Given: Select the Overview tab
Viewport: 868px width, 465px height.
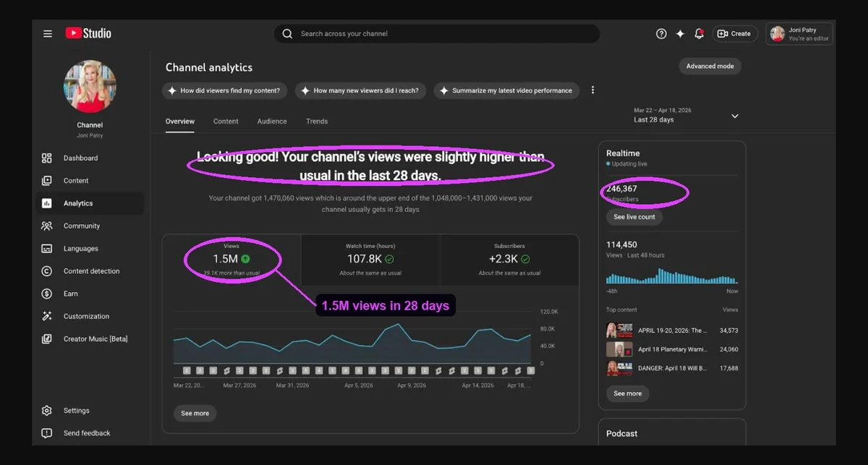Looking at the screenshot, I should point(180,121).
